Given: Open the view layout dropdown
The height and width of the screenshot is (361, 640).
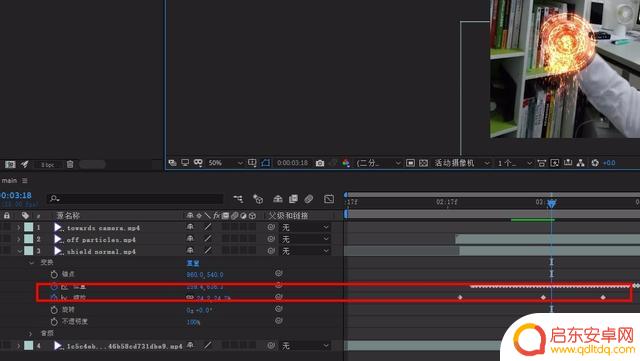Looking at the screenshot, I should 515,163.
